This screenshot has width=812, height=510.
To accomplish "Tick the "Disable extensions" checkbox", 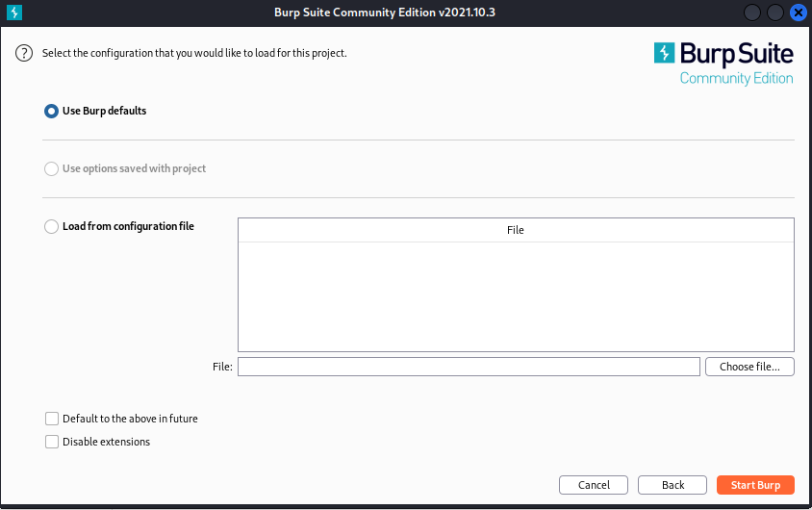I will [52, 442].
